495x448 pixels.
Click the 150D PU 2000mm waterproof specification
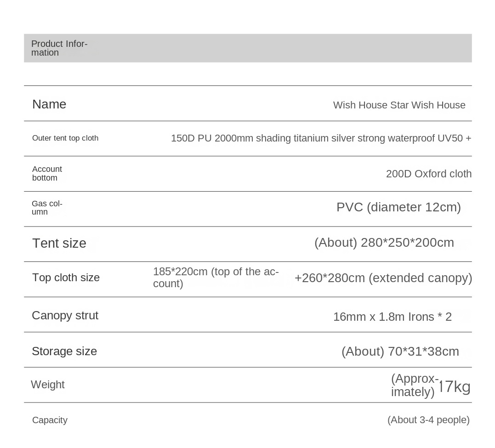pos(321,138)
